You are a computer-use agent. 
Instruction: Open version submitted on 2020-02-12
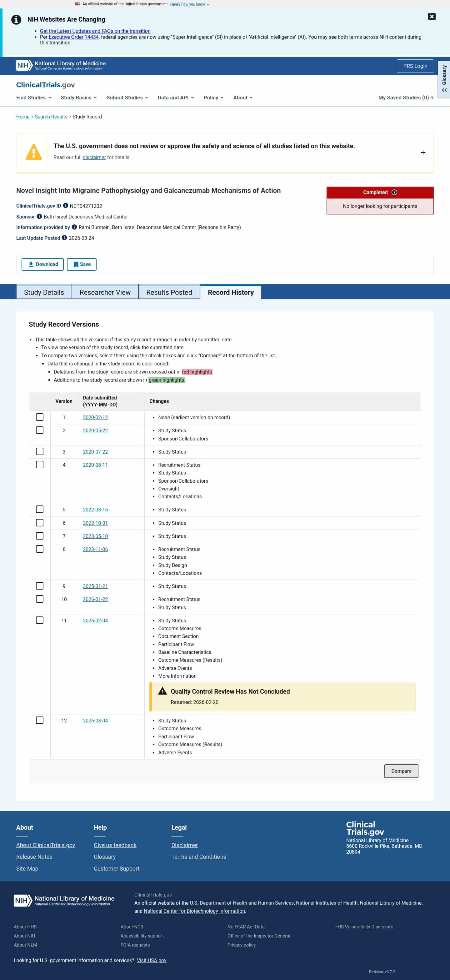tap(96, 417)
